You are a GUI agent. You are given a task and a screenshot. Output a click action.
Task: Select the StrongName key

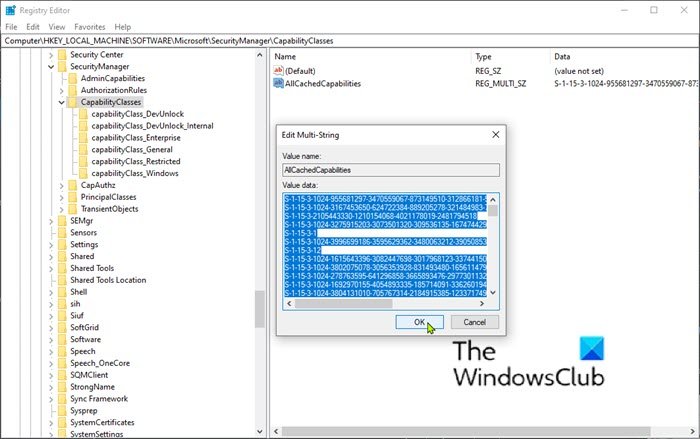[92, 387]
